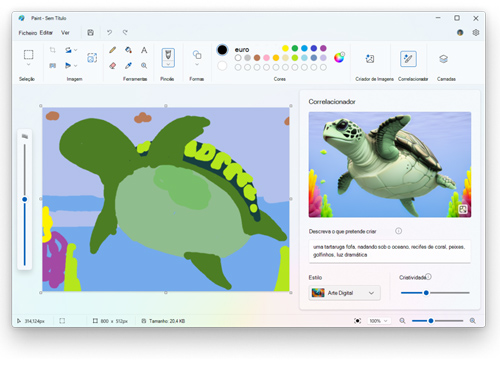Click the undo button
Viewport: 500px width, 376px height.
109,32
